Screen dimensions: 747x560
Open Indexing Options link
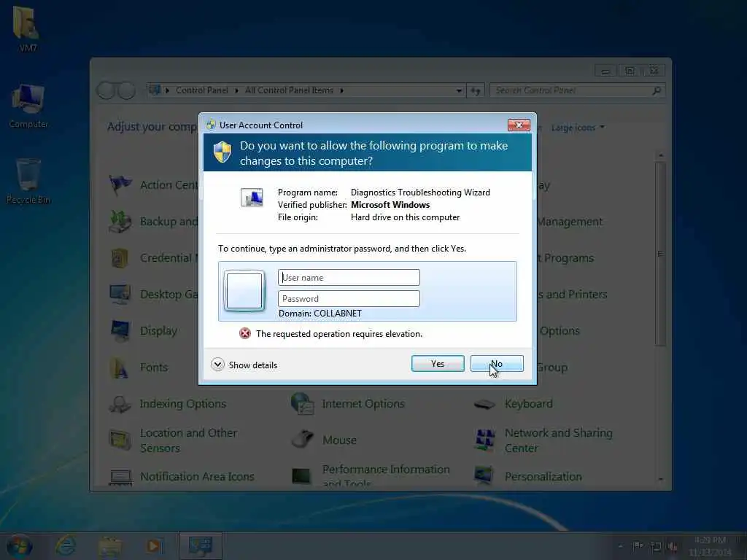pyautogui.click(x=183, y=404)
